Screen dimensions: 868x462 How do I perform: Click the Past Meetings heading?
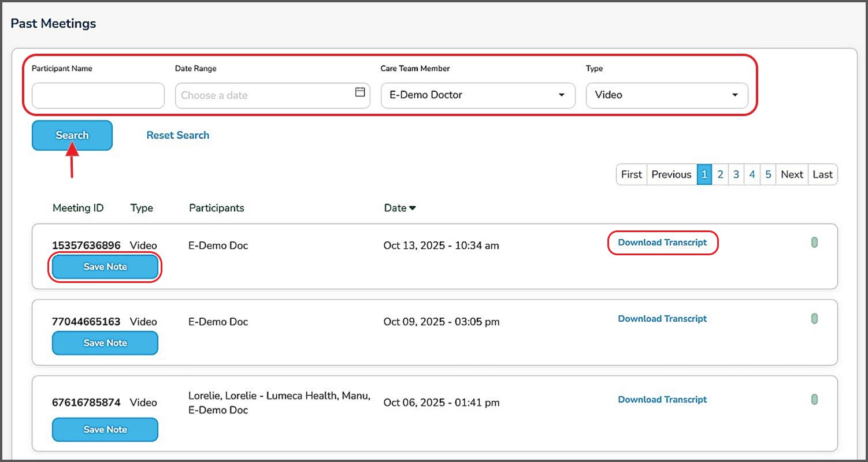54,24
